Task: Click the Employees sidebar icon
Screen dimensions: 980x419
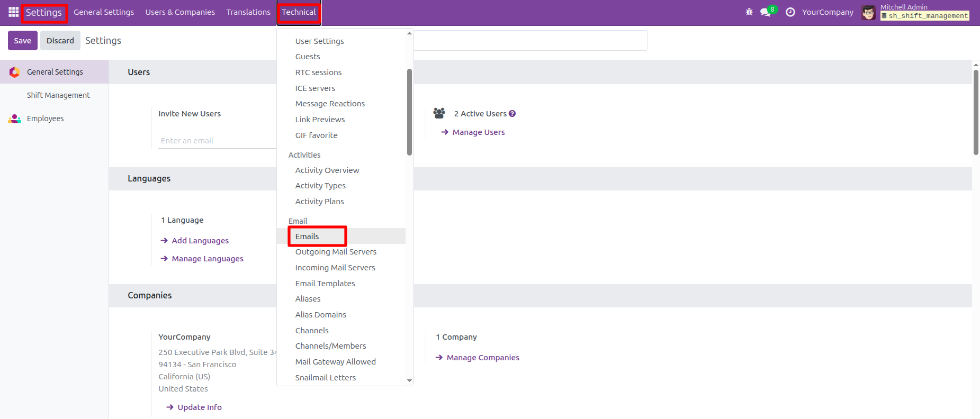Action: click(x=14, y=119)
